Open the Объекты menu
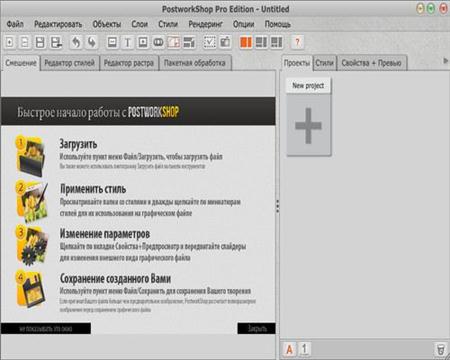 tap(107, 24)
